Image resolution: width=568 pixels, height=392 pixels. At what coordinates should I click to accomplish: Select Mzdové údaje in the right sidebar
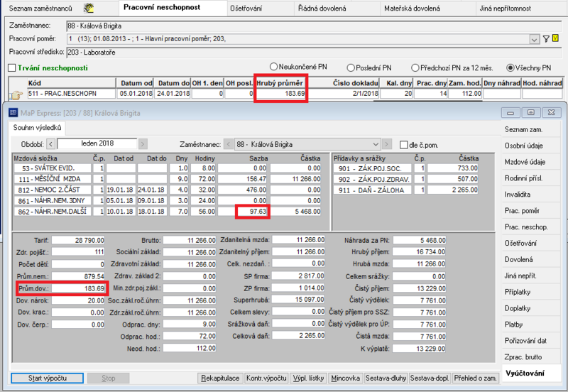(525, 162)
